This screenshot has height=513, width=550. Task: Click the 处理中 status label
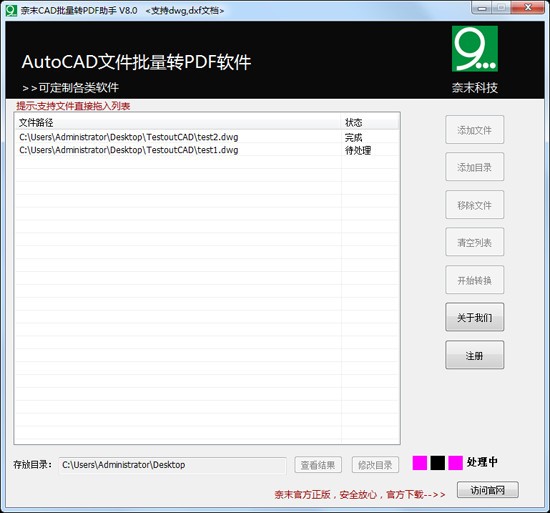pos(482,462)
